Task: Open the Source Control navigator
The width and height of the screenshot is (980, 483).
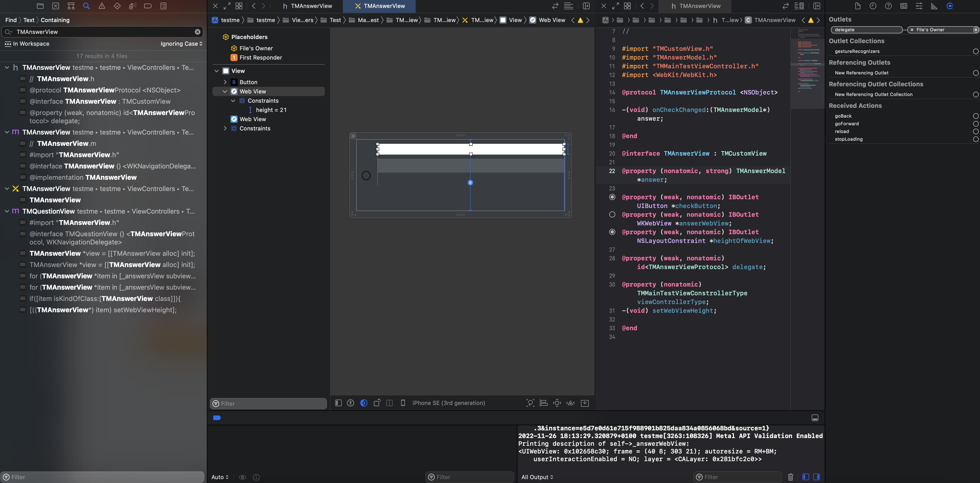Action: [x=55, y=6]
